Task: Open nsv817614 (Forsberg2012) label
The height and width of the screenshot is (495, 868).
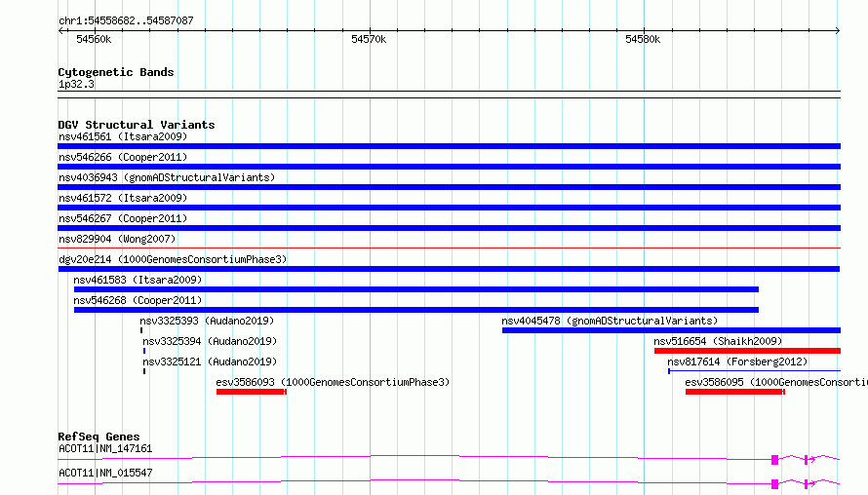Action: pos(737,362)
